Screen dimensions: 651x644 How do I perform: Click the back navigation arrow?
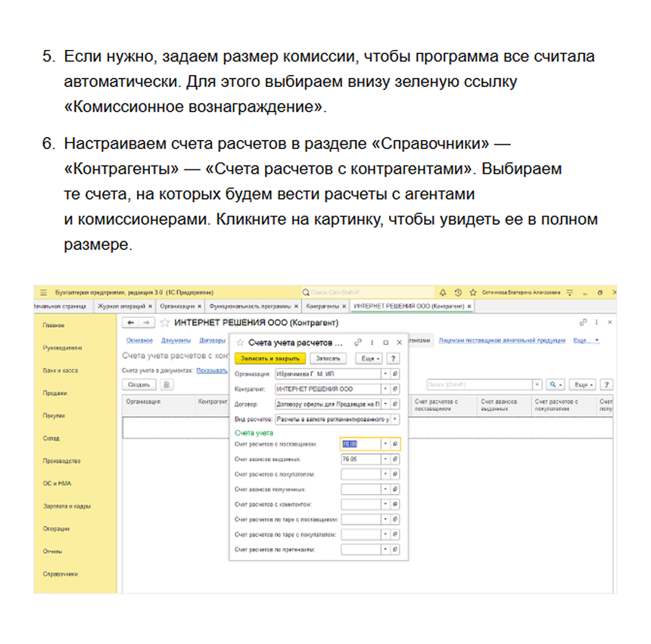point(131,322)
